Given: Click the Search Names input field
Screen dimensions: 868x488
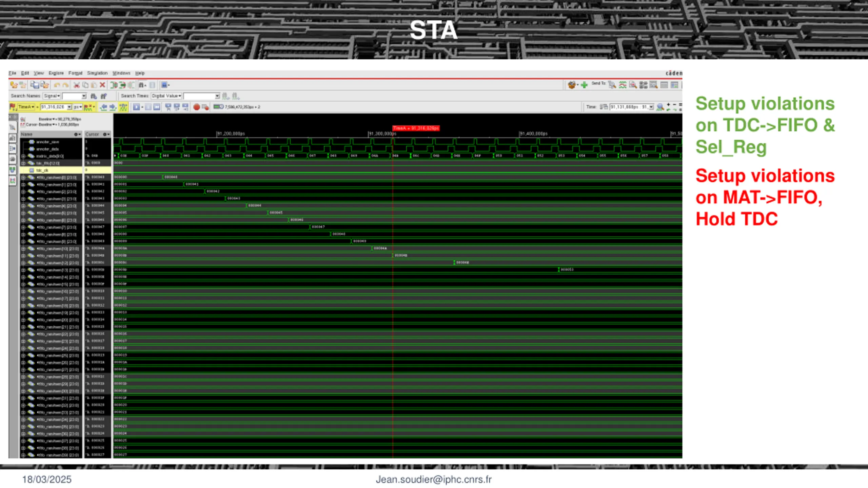Looking at the screenshot, I should [x=74, y=96].
